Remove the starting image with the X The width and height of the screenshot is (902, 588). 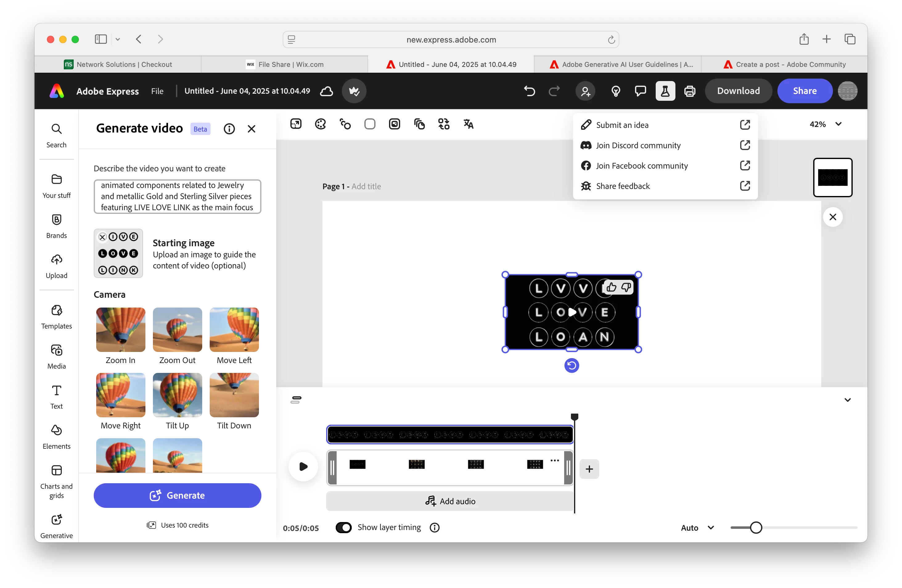tap(102, 237)
